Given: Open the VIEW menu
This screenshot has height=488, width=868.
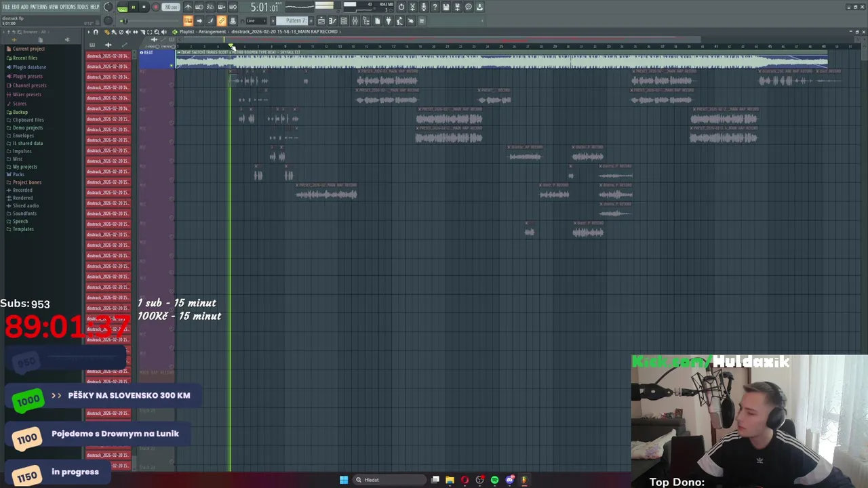Looking at the screenshot, I should pyautogui.click(x=54, y=7).
